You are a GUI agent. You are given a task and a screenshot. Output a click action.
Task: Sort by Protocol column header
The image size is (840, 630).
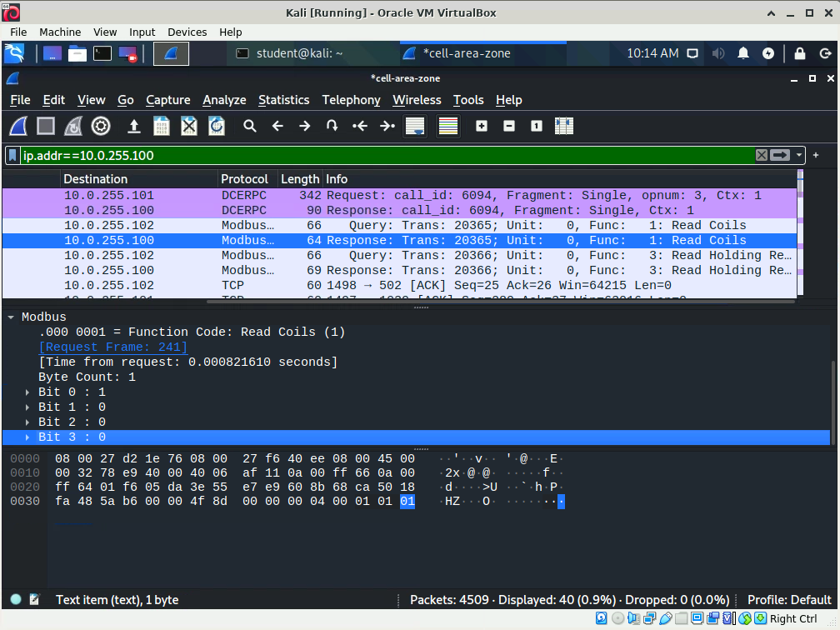pos(248,179)
